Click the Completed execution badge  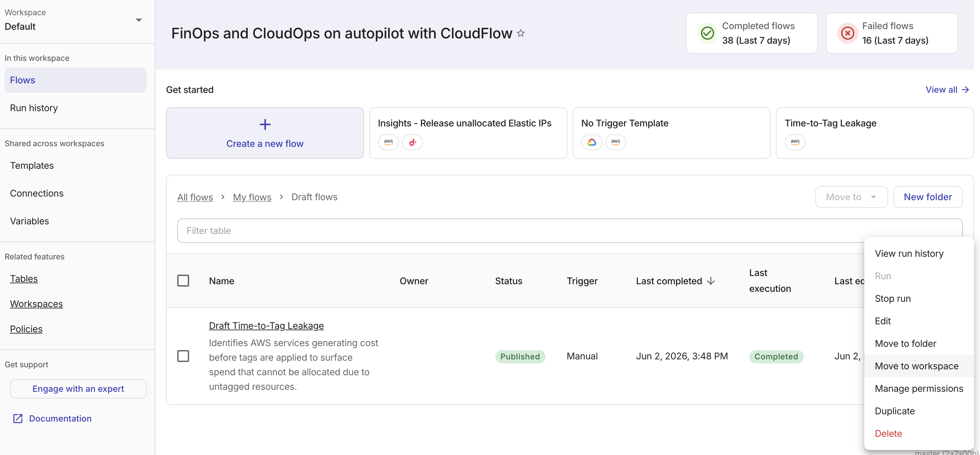point(776,356)
